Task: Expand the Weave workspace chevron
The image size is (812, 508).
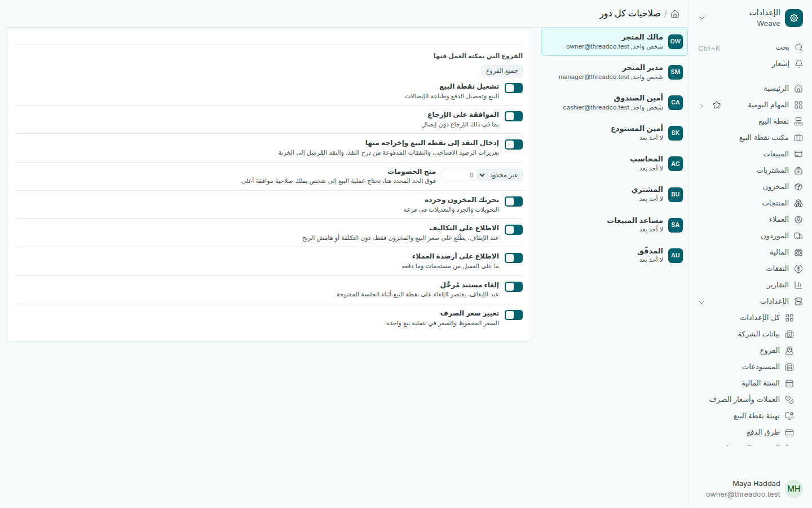Action: tap(702, 18)
